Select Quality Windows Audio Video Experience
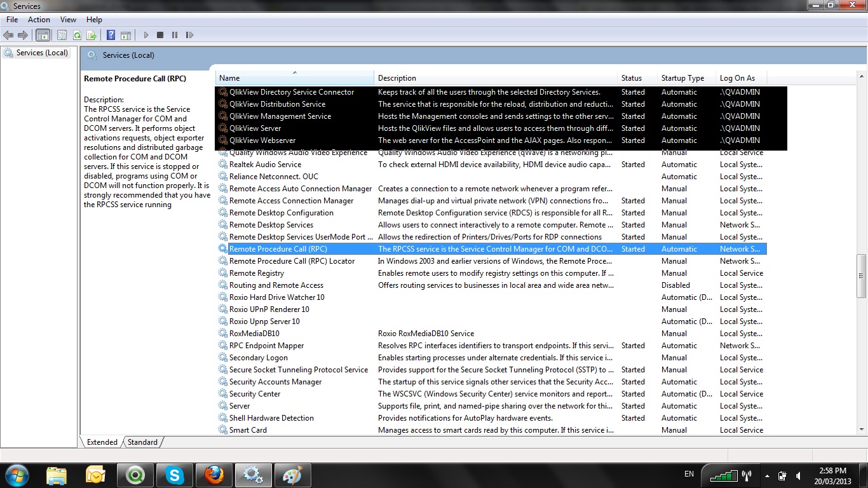Screen dimensions: 868x488 point(491,152)
